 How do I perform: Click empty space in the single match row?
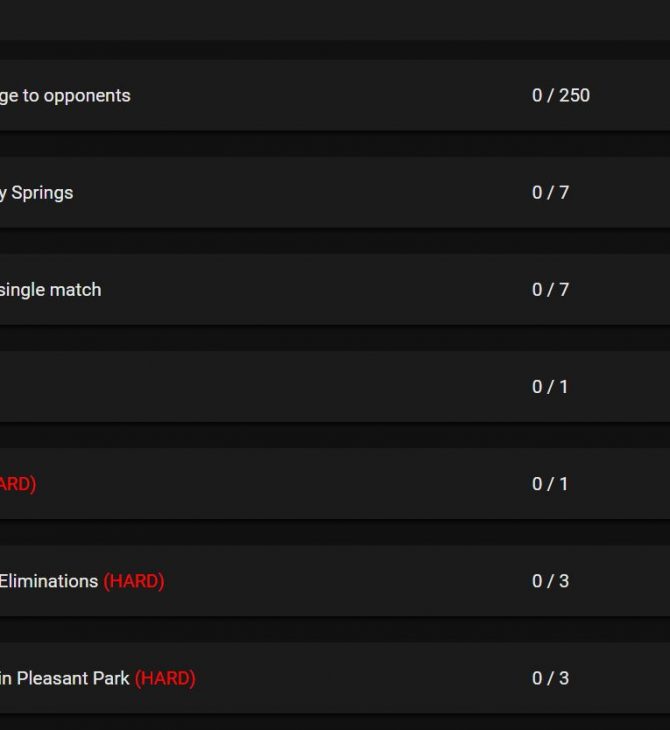pyautogui.click(x=317, y=290)
